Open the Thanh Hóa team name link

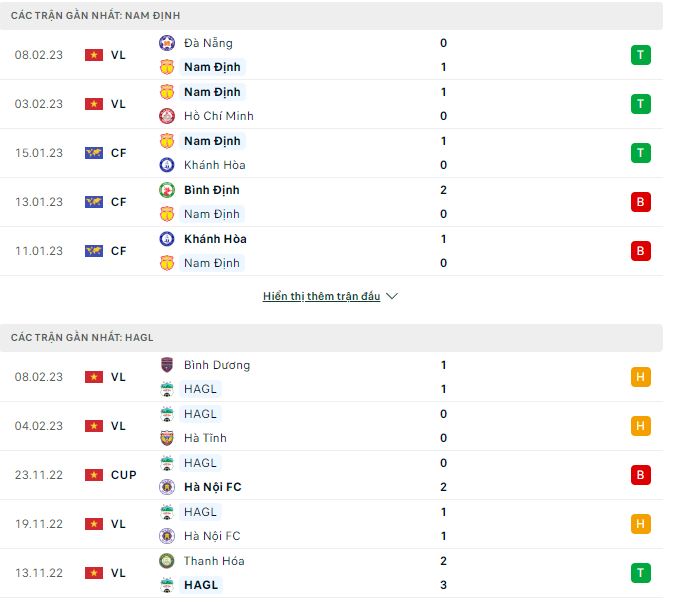(x=214, y=561)
